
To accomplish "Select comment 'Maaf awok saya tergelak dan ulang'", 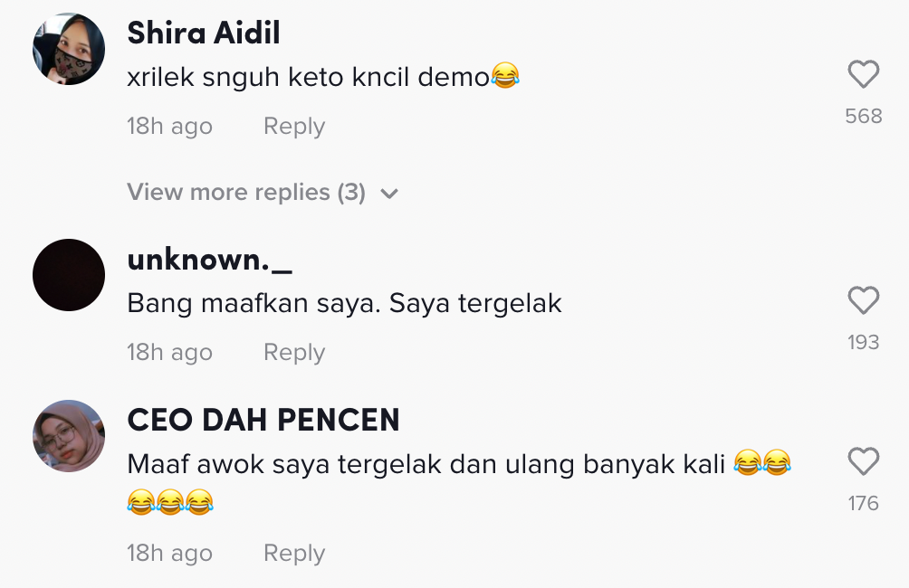I will 350,465.
